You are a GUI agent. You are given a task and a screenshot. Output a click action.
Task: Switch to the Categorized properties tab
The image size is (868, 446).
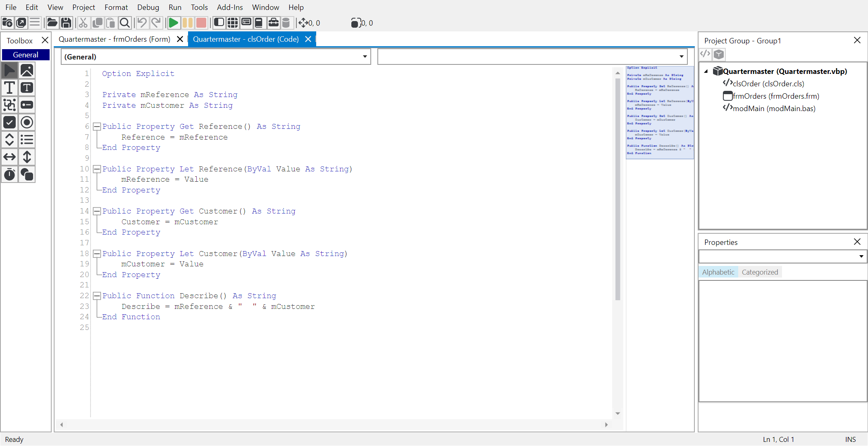point(760,272)
